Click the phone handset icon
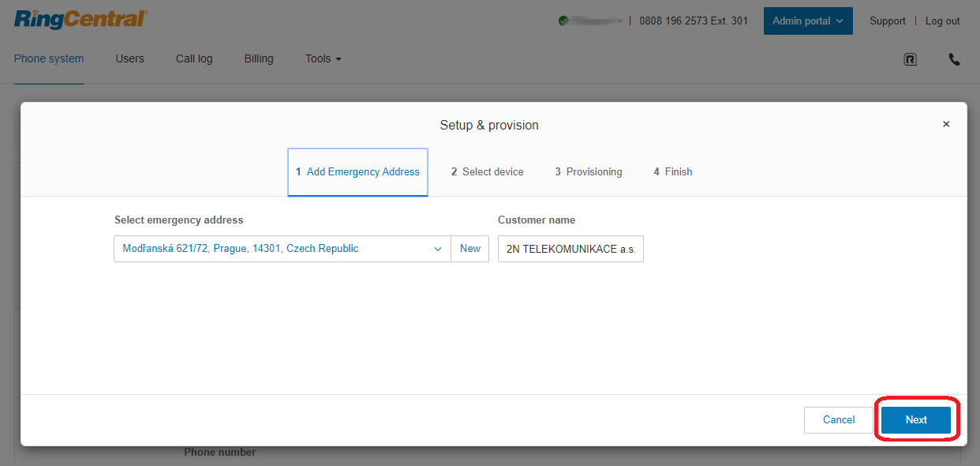This screenshot has height=466, width=980. (954, 59)
